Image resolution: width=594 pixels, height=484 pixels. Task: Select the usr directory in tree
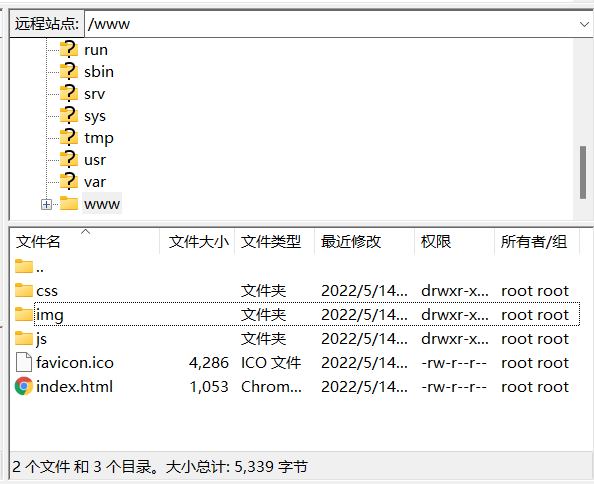pyautogui.click(x=95, y=160)
